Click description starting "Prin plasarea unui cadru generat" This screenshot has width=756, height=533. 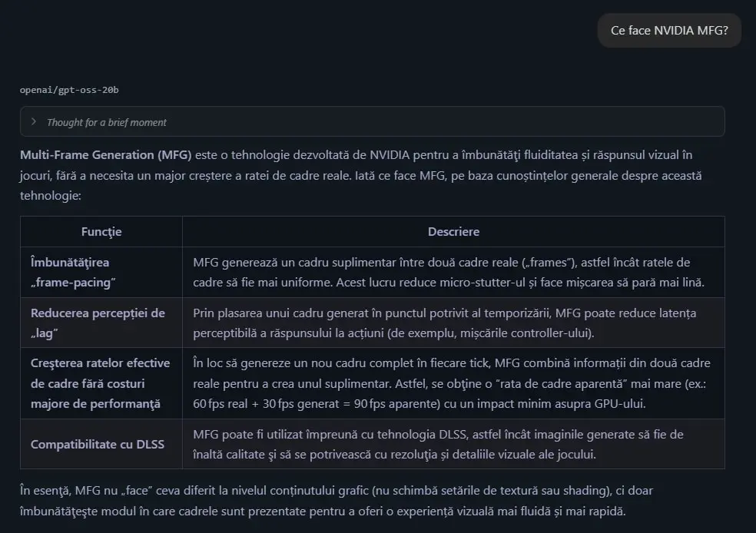(453, 323)
